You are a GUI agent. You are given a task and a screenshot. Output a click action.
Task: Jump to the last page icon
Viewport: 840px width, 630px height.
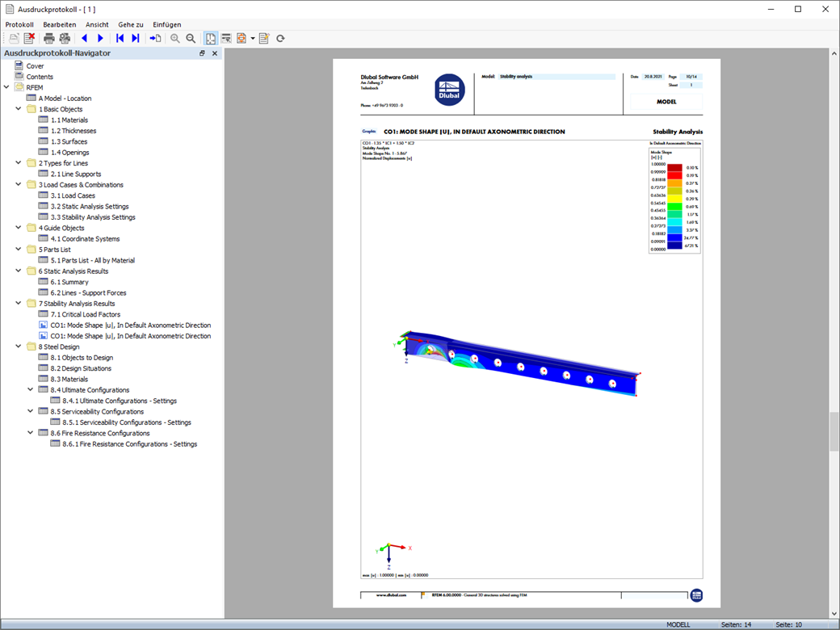point(136,38)
